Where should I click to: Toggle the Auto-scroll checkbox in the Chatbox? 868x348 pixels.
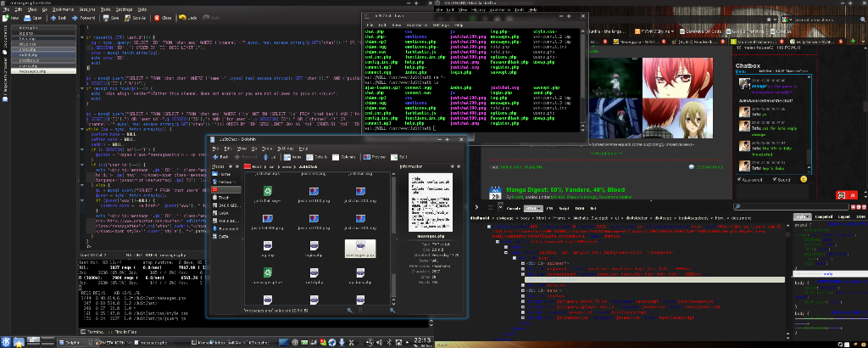[739, 180]
